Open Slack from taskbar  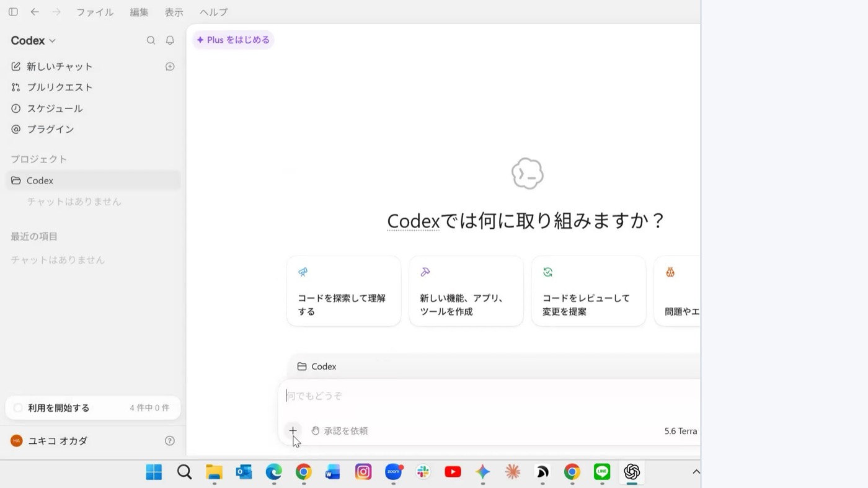point(423,472)
